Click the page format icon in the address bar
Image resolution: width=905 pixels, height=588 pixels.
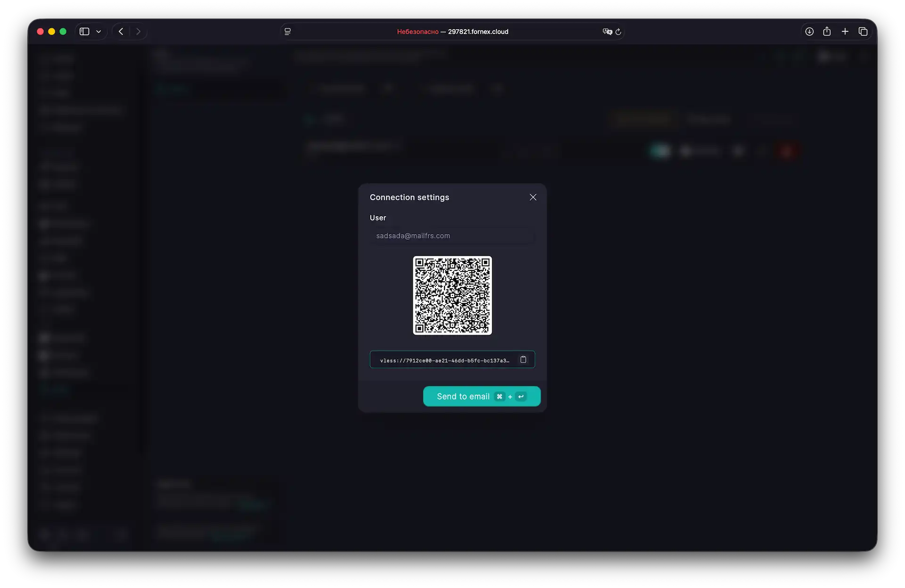tap(288, 32)
